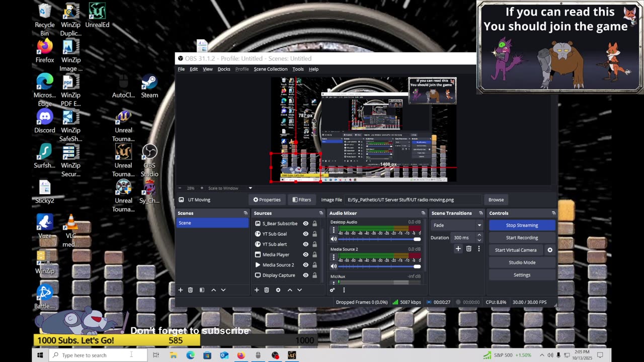The height and width of the screenshot is (362, 644).
Task: Open source properties gear in Sources toolbar
Action: [278, 290]
